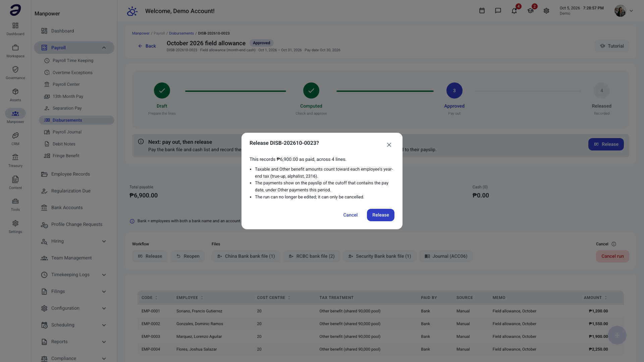Open notifications bell icon
Screen dimensions: 644x362
click(x=514, y=11)
